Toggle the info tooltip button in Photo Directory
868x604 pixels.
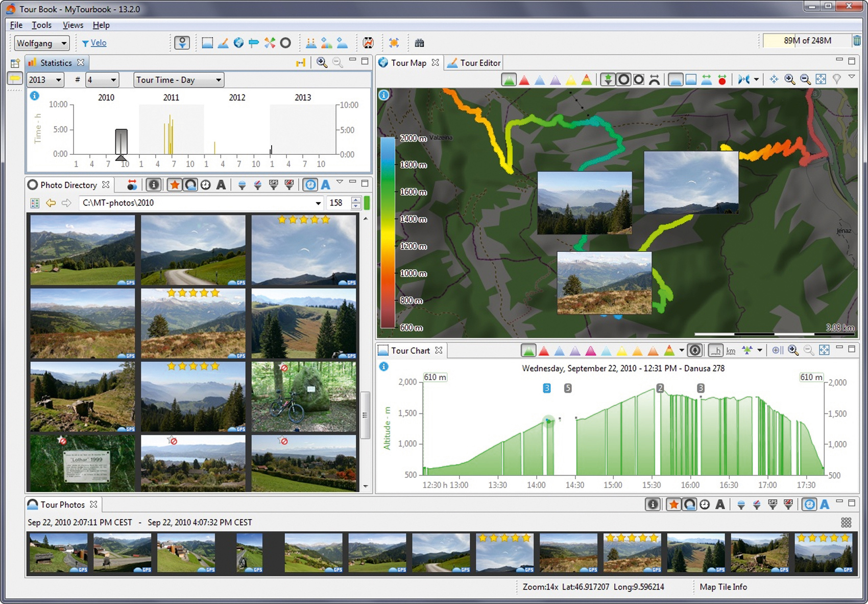[154, 185]
